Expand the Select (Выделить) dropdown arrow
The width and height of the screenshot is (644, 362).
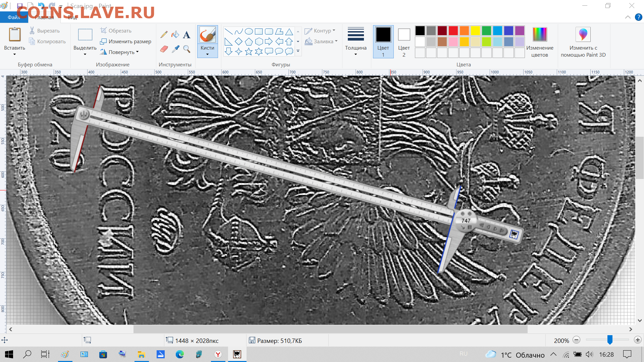click(x=85, y=54)
